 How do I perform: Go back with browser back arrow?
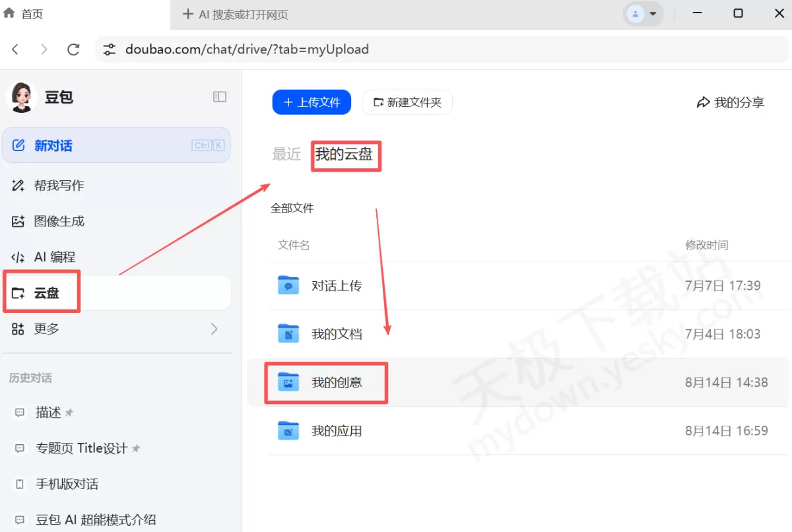point(16,50)
